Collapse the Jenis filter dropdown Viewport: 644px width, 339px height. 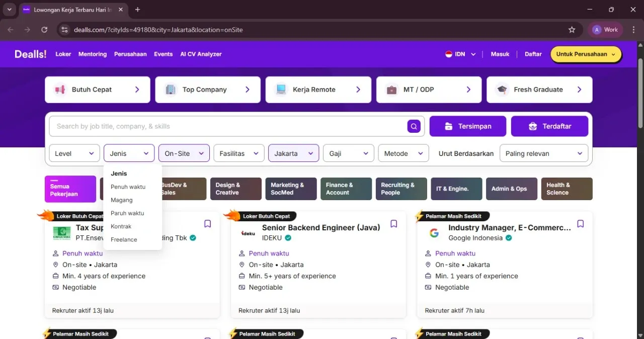coord(129,153)
